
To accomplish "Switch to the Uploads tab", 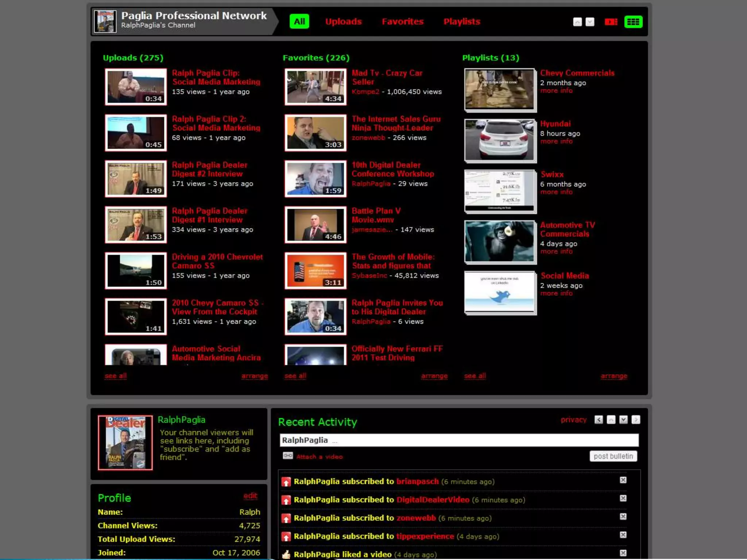I will click(343, 22).
